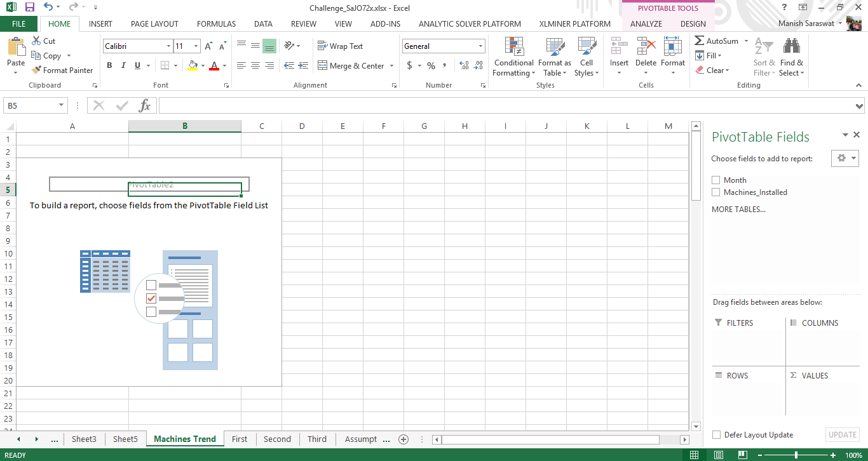Open the Name Box dropdown
This screenshot has width=868, height=461.
tap(62, 105)
